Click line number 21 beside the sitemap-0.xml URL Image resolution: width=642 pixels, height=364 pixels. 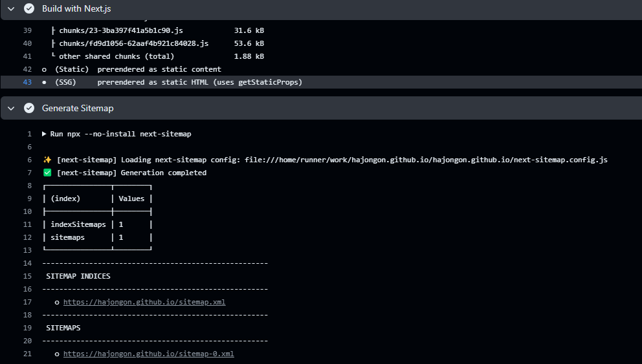pos(27,354)
